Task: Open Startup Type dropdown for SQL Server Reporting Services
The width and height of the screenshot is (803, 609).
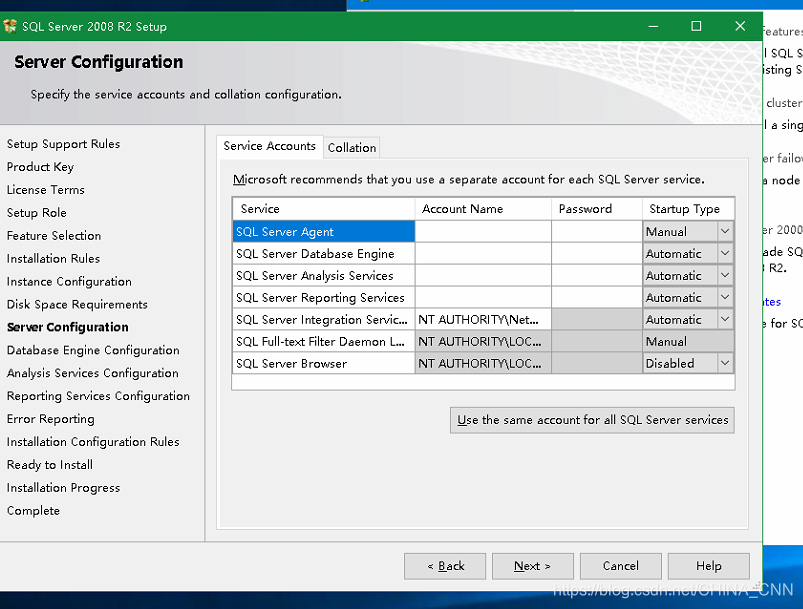Action: click(725, 298)
